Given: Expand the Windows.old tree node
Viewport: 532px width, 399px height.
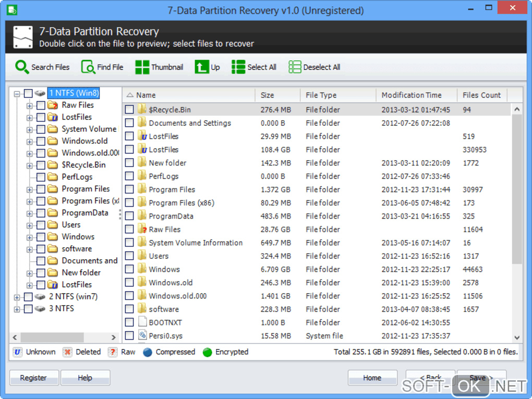Looking at the screenshot, I should coord(30,142).
